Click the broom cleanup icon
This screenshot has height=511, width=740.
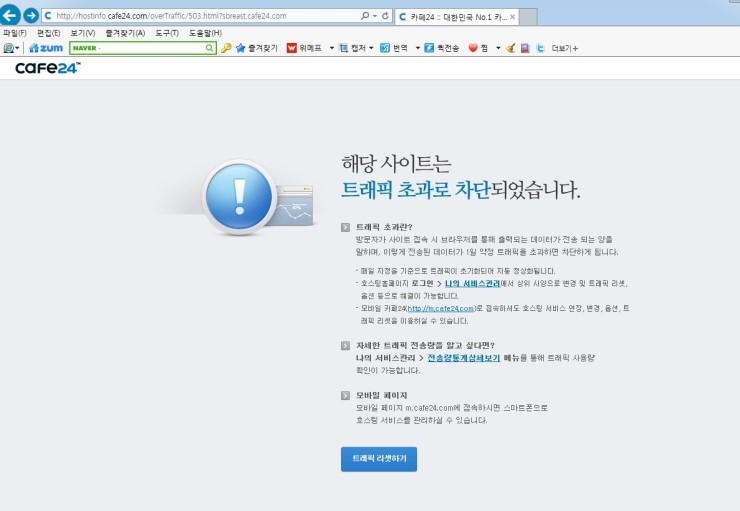510,48
